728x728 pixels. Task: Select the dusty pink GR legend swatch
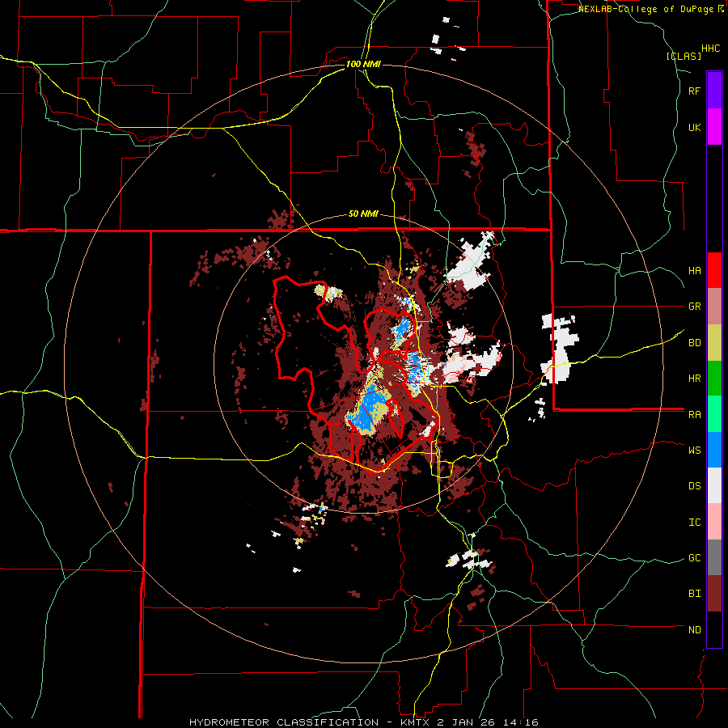pos(714,307)
